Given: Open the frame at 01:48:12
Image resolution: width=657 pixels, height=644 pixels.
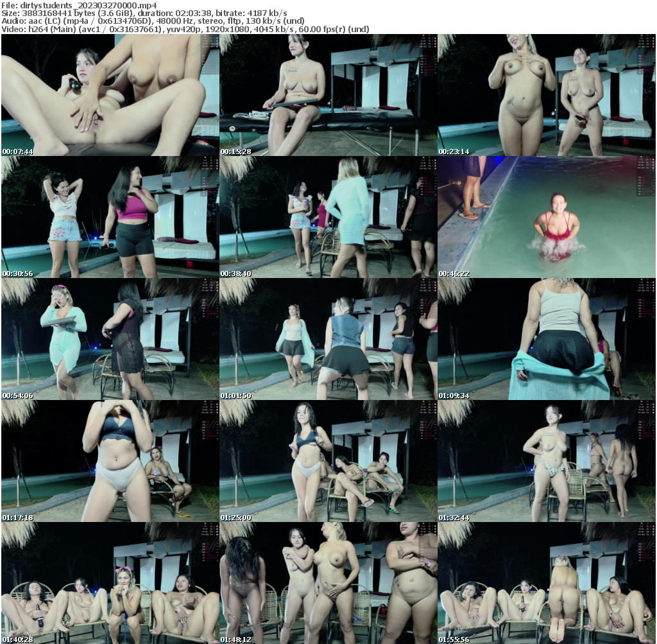Looking at the screenshot, I should coord(328,583).
